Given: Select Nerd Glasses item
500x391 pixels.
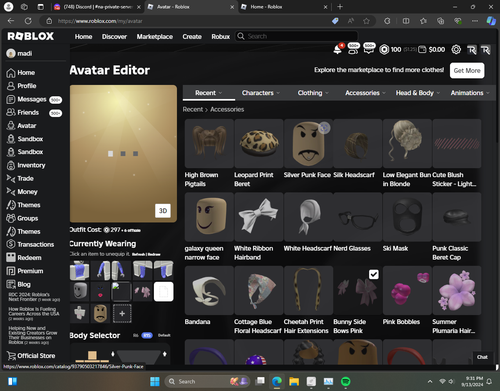Looking at the screenshot, I should click(x=358, y=217).
